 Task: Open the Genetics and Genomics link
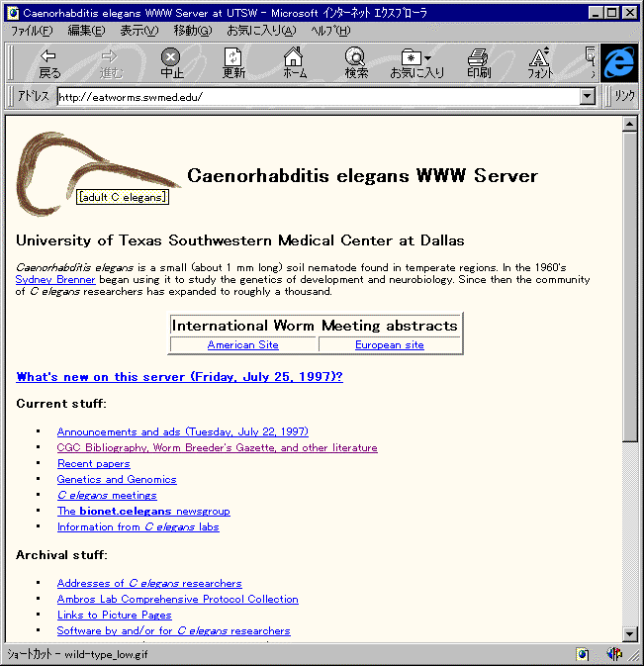click(116, 479)
